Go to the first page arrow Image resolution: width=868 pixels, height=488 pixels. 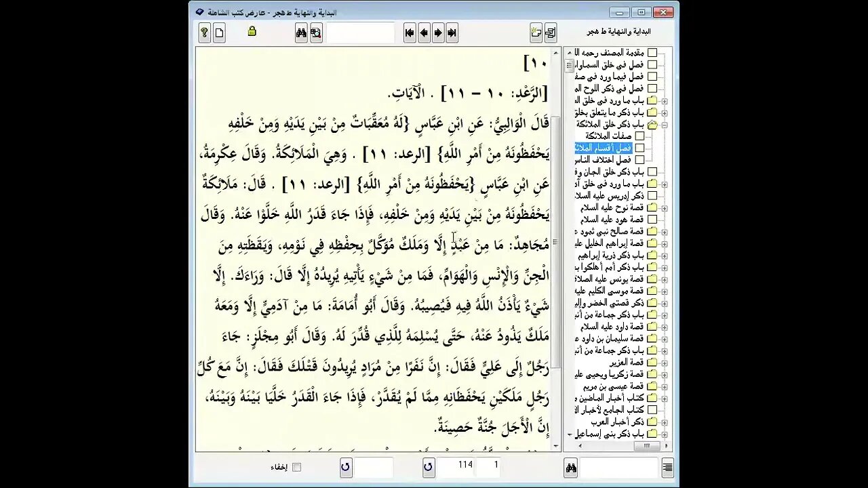pos(410,33)
